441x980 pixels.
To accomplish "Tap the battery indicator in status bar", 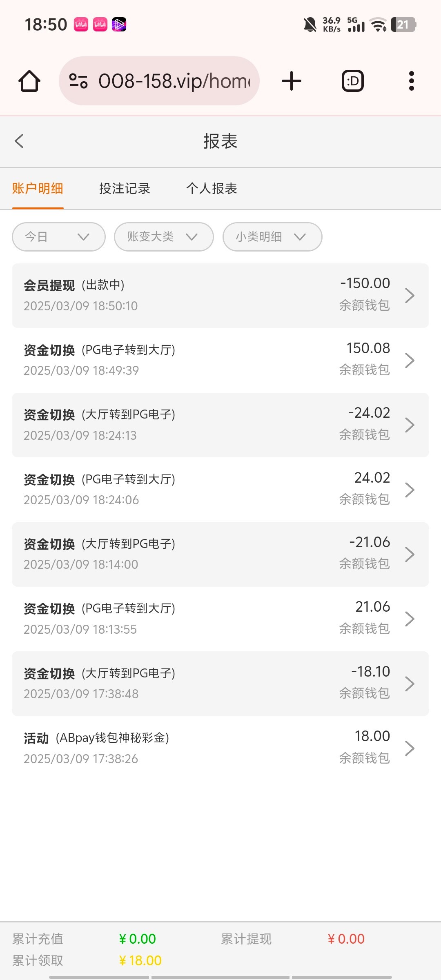I will tap(403, 24).
